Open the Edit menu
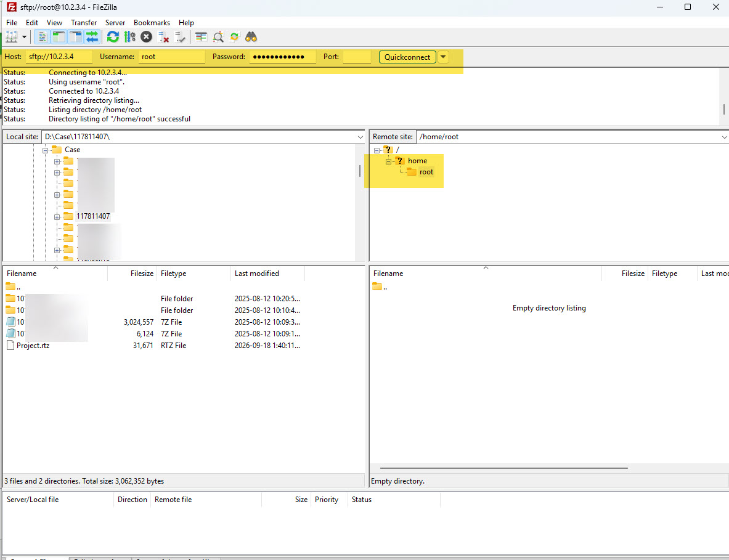The height and width of the screenshot is (560, 729). pos(32,23)
